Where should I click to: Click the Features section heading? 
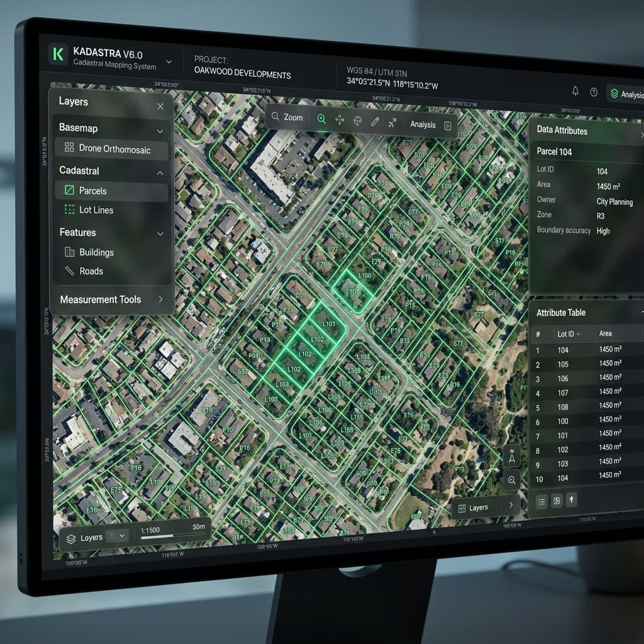[x=77, y=232]
